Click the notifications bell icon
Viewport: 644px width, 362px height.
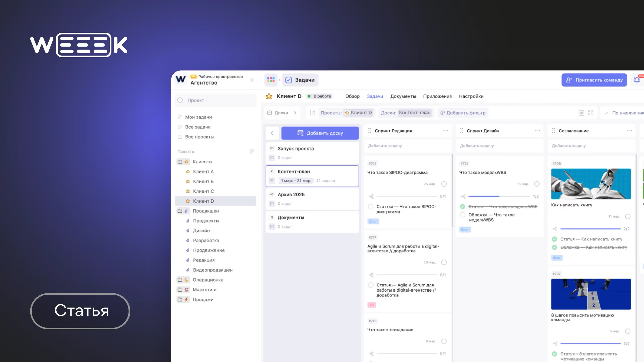(x=637, y=80)
